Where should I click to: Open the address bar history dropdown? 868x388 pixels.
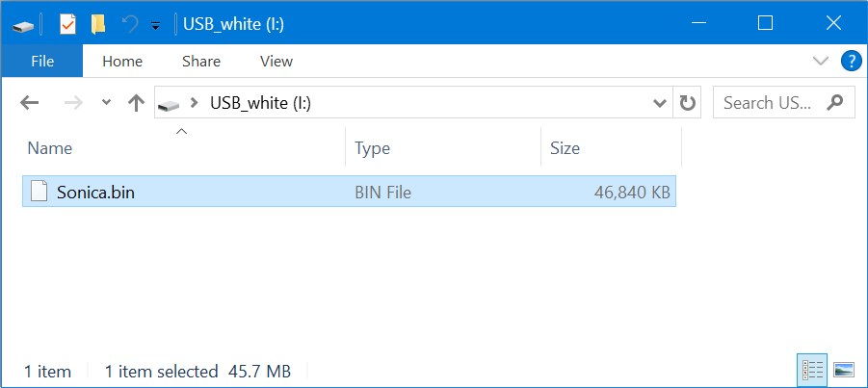coord(659,102)
